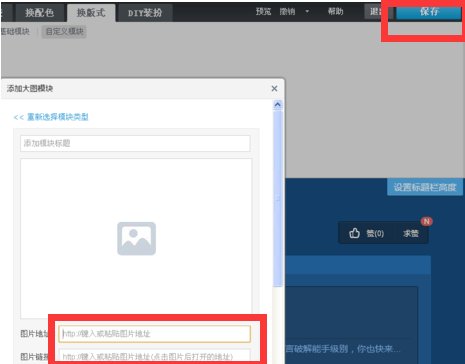Click the 设置标题栏高度 button
The width and height of the screenshot is (465, 364).
425,187
